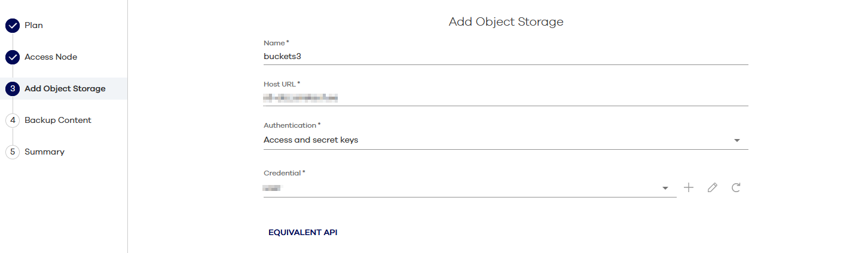This screenshot has height=253, width=868.
Task: Click the step 5 circle icon
Action: coord(13,152)
